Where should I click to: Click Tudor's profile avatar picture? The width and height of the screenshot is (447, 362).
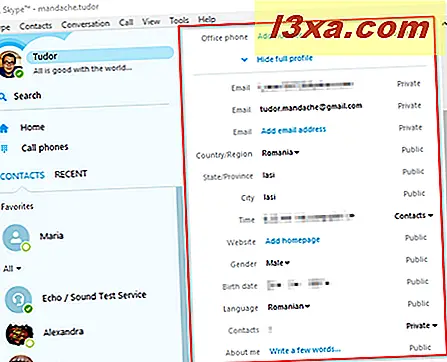coord(10,64)
